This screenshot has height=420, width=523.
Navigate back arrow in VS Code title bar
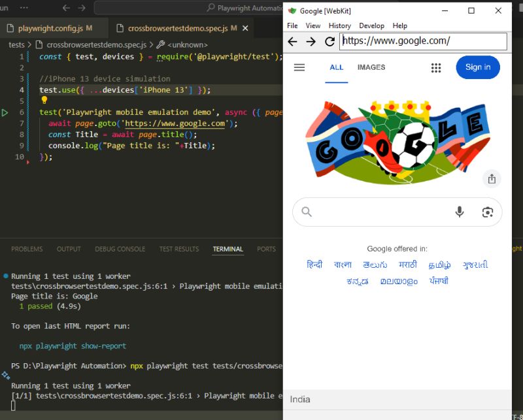pyautogui.click(x=66, y=8)
